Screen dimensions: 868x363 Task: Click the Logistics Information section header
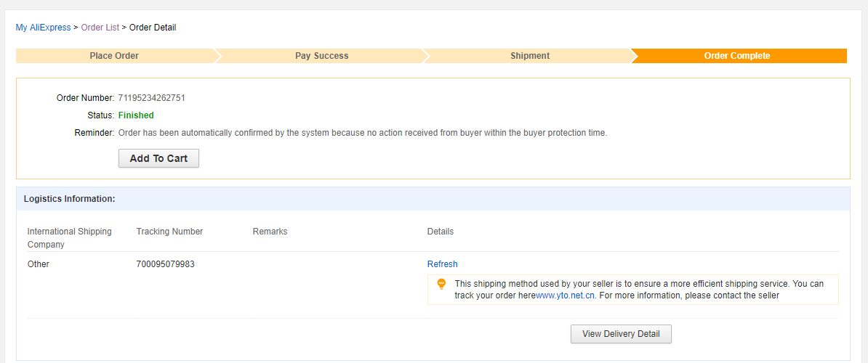click(69, 198)
